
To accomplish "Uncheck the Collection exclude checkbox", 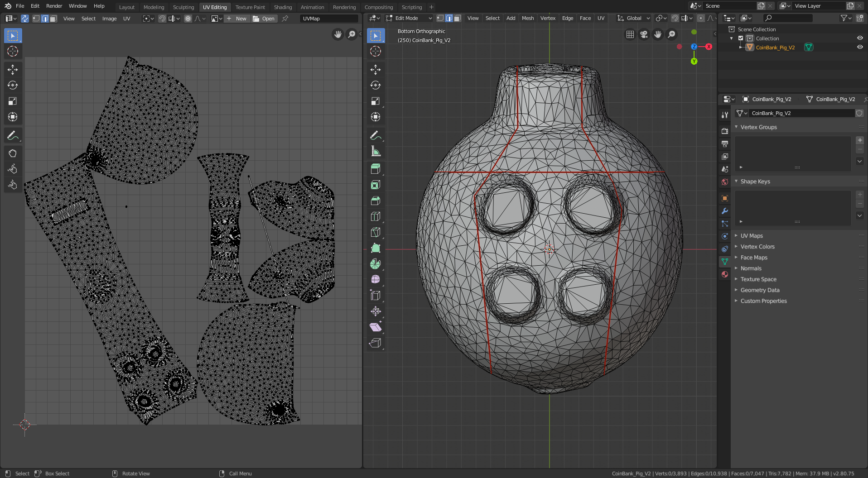I will [741, 38].
